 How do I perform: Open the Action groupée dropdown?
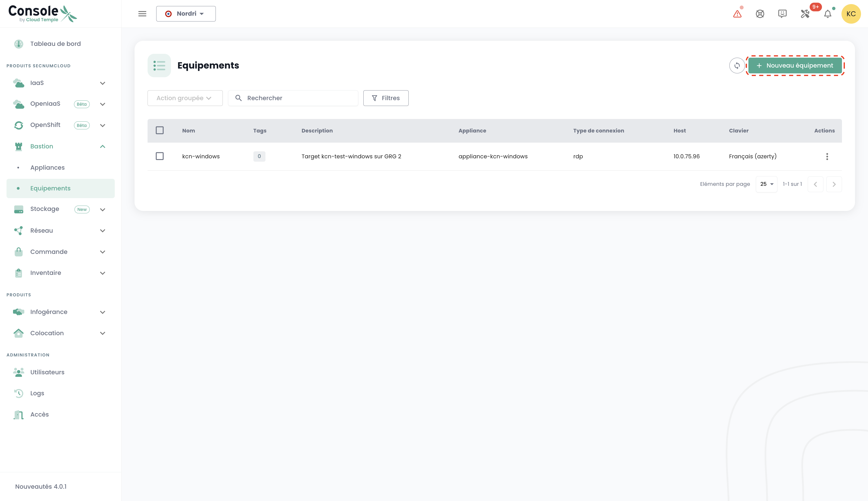[185, 98]
